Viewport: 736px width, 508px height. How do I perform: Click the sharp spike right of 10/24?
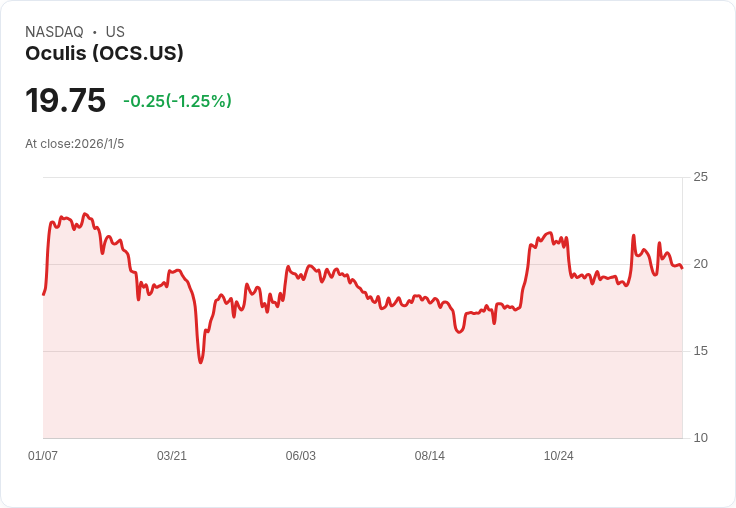coord(633,236)
